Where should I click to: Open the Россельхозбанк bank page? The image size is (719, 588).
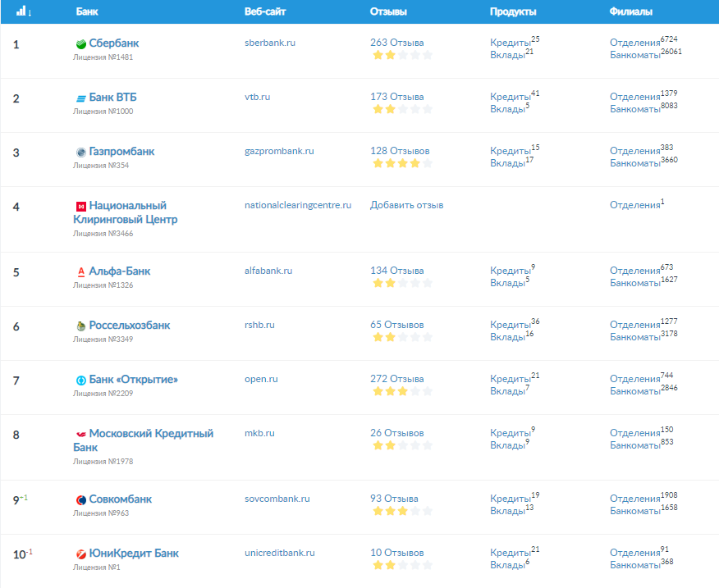pyautogui.click(x=130, y=326)
